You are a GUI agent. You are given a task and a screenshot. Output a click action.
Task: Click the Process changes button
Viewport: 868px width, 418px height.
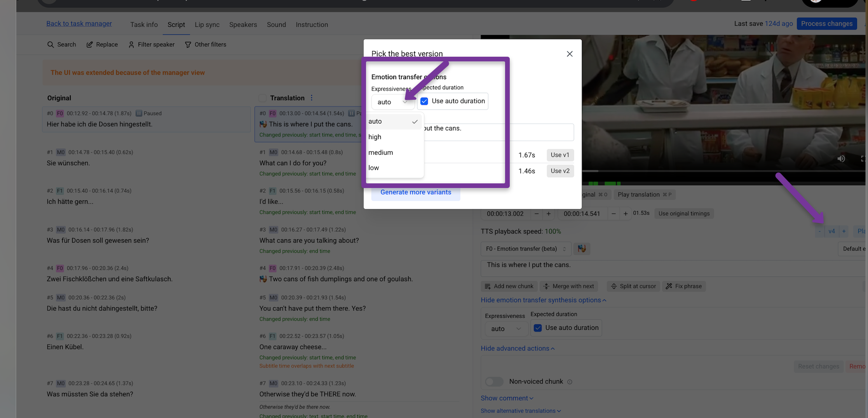coord(827,24)
